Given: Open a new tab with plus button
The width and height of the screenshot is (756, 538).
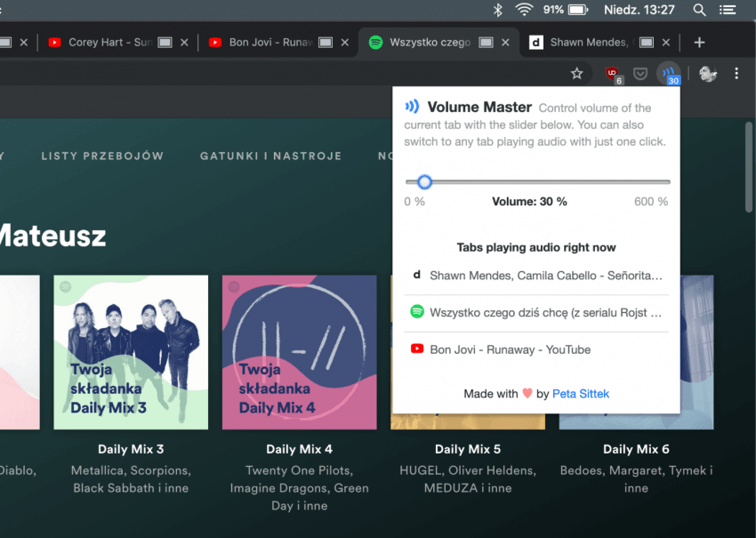Looking at the screenshot, I should [699, 43].
